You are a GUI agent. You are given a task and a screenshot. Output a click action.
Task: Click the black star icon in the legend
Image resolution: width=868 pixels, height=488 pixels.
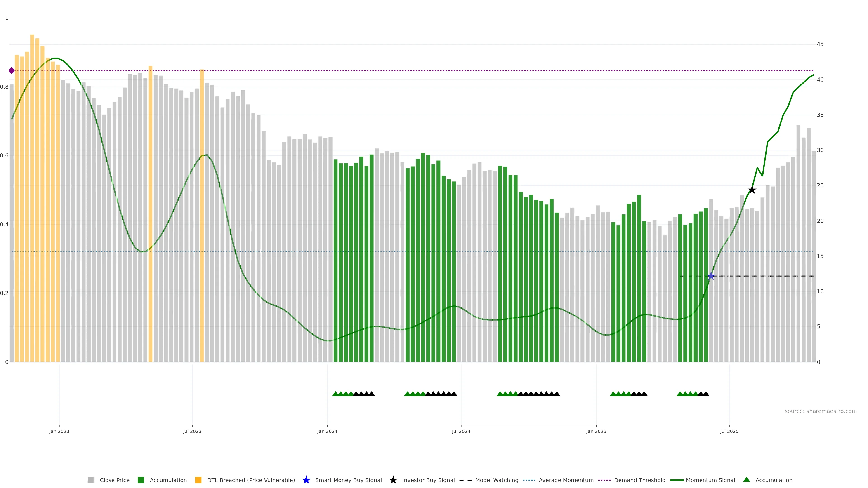click(x=393, y=480)
